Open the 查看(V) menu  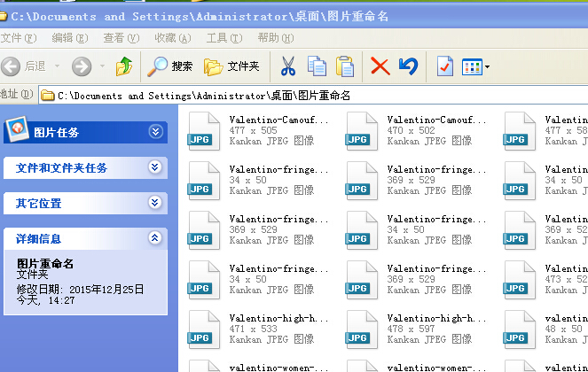[x=122, y=38]
